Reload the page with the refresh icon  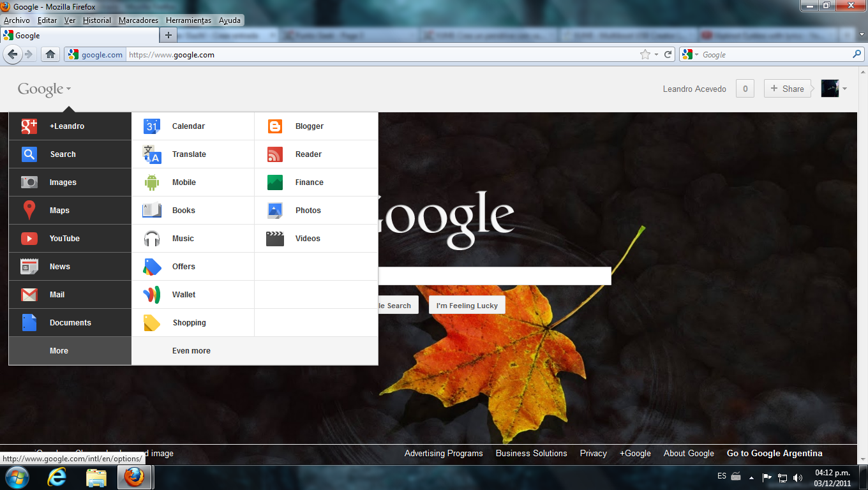point(668,54)
